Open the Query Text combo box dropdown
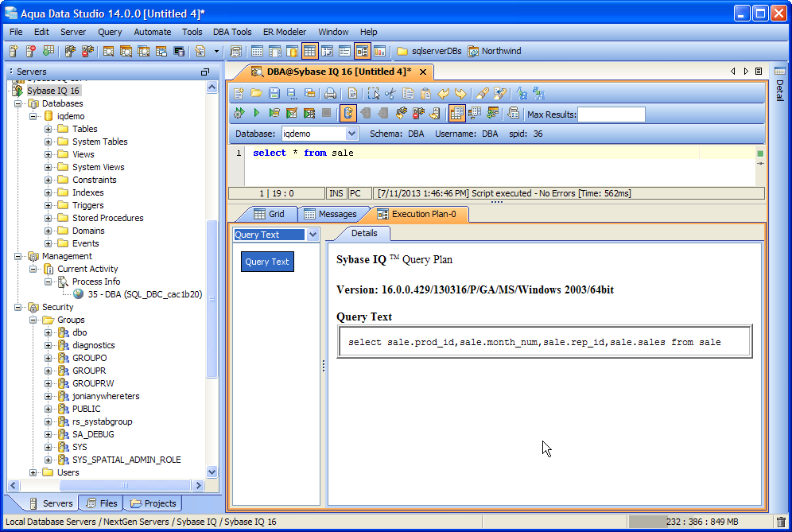 (x=313, y=235)
